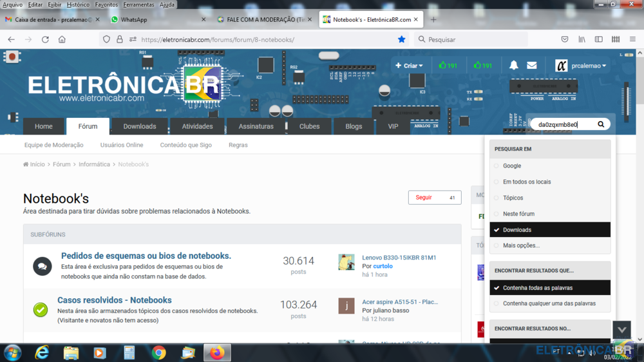Click the first green thumbs-up 191 counter
This screenshot has height=362, width=644.
(448, 65)
